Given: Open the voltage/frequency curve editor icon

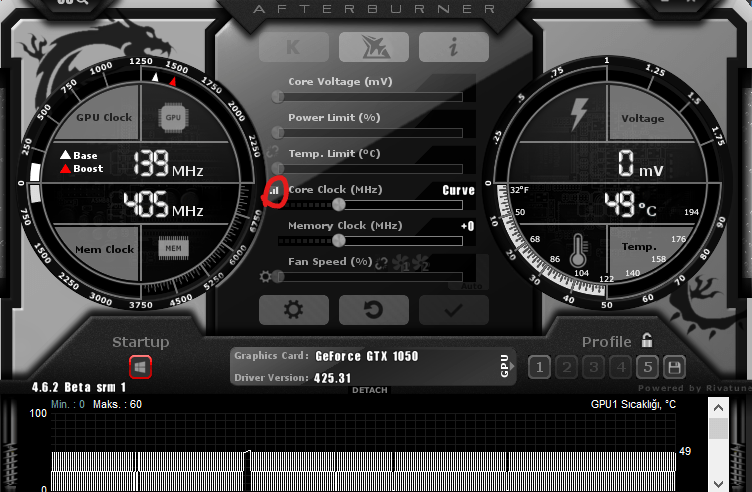Looking at the screenshot, I should (x=274, y=191).
